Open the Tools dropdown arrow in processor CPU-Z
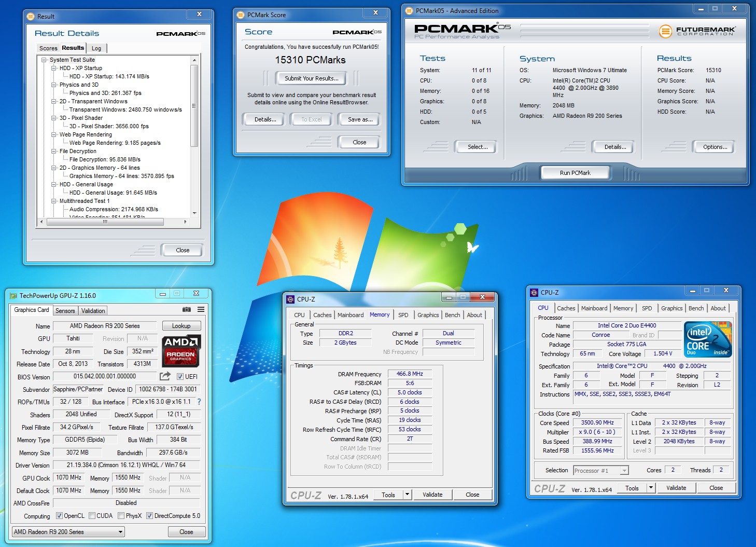 [651, 488]
